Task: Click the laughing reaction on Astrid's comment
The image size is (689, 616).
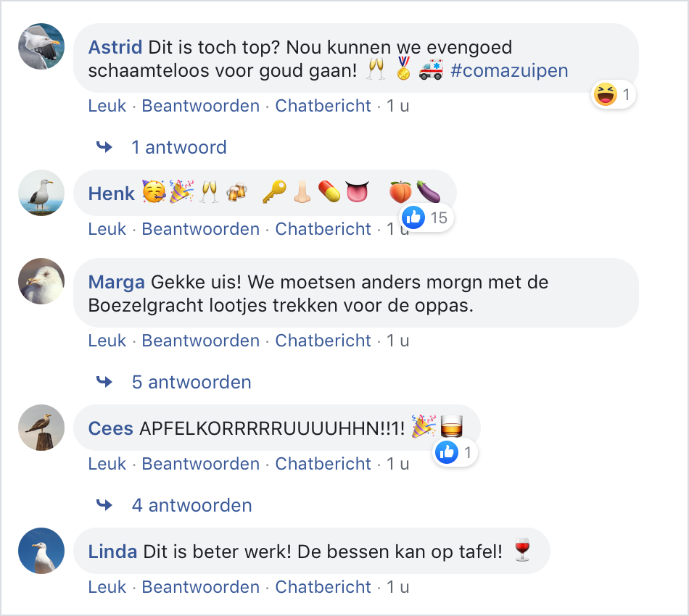Action: (x=604, y=93)
